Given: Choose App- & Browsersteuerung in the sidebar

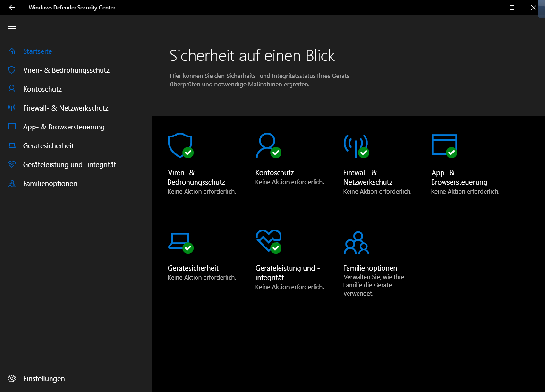Looking at the screenshot, I should tap(64, 127).
